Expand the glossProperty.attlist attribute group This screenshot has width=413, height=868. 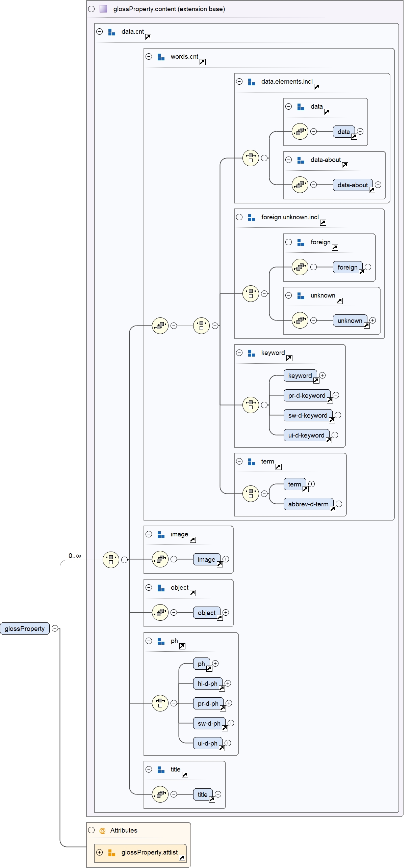100,852
